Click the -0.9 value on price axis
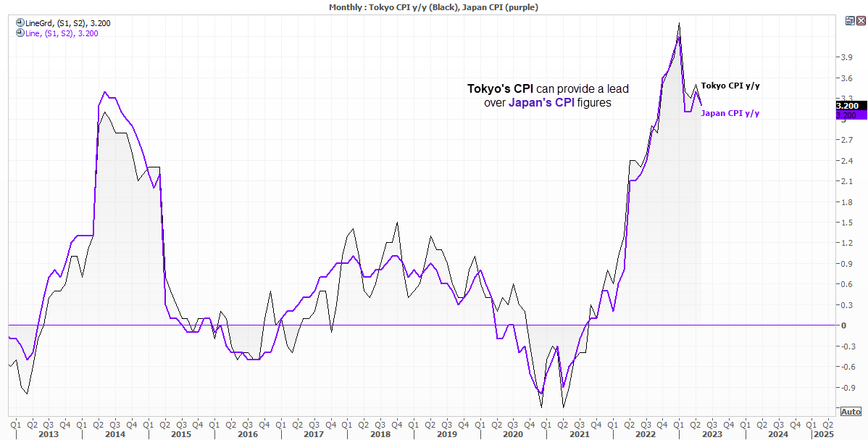 tap(848, 387)
